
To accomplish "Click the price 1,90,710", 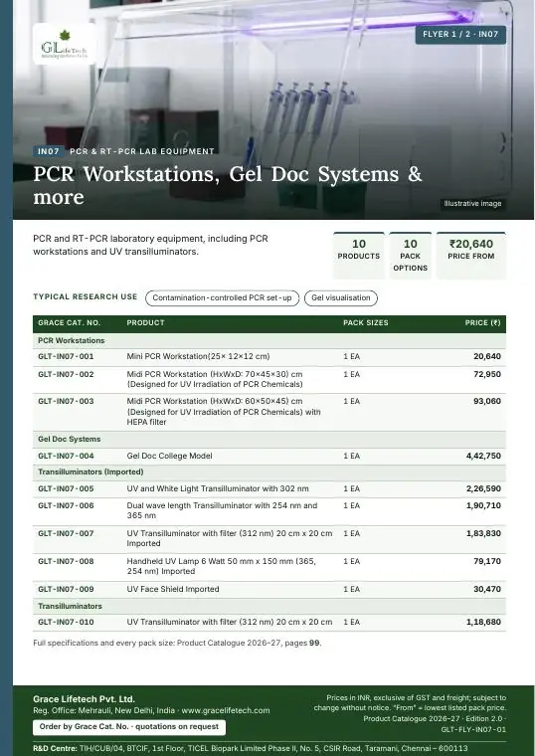I will coord(483,505).
